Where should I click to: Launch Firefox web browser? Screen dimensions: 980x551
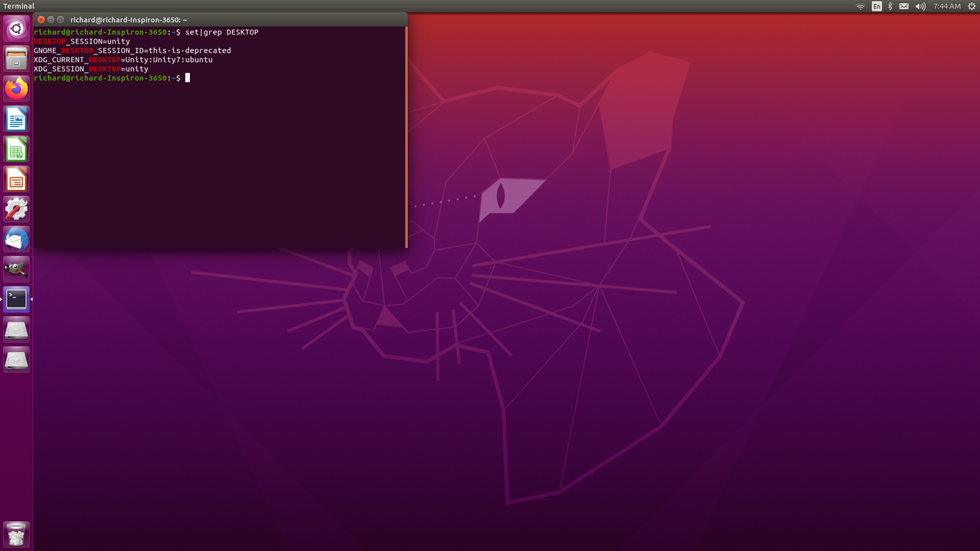point(16,89)
